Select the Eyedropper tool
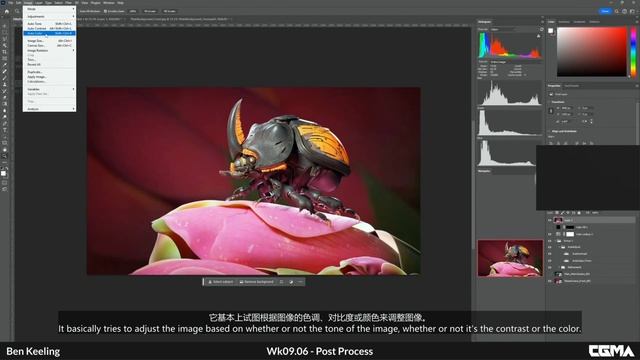 pyautogui.click(x=4, y=65)
